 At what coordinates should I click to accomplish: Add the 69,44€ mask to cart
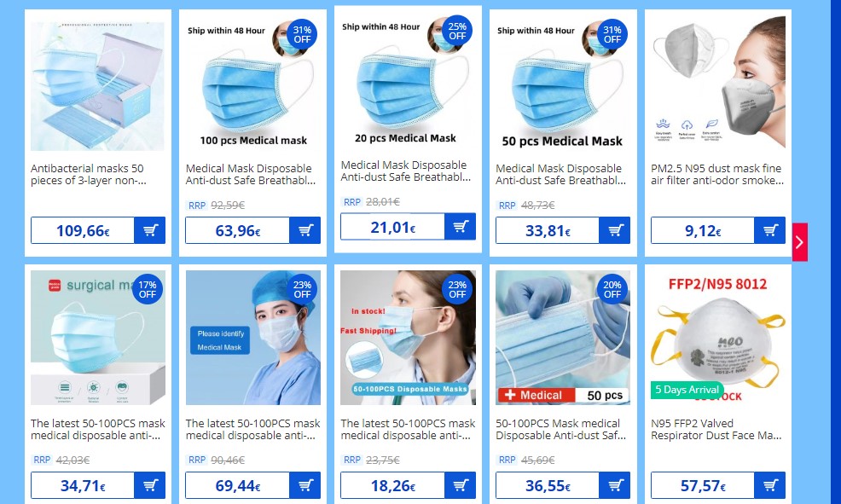click(304, 485)
